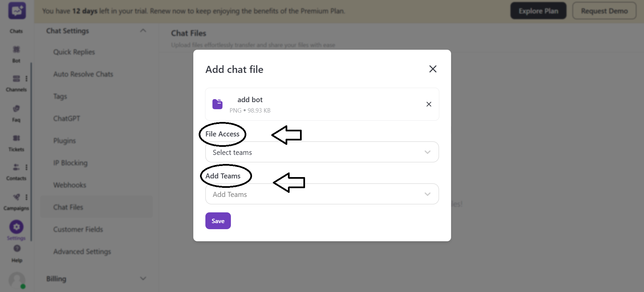Click the Explore Plan button

point(538,10)
